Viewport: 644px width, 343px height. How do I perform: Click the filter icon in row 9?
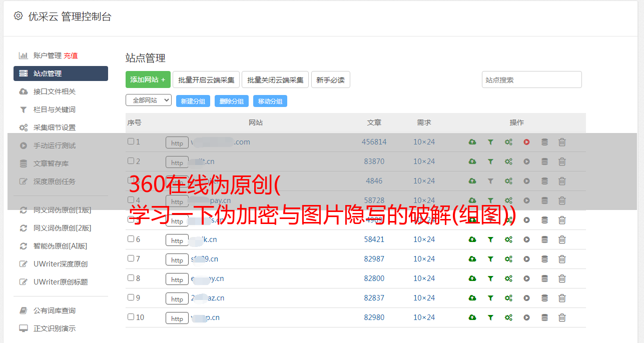[490, 298]
